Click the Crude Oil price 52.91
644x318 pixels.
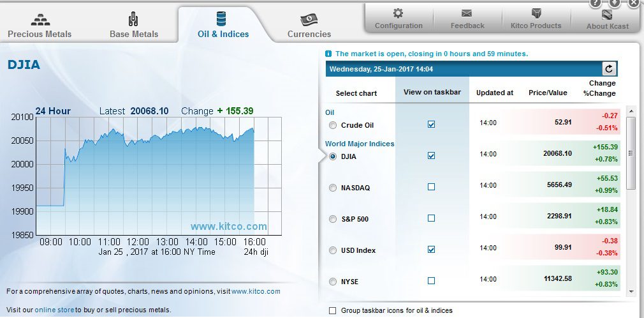coord(562,122)
